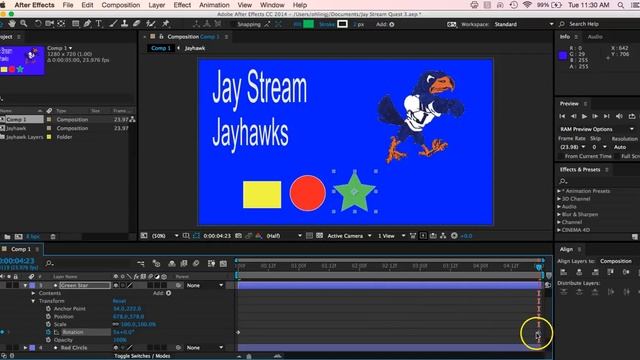The width and height of the screenshot is (640, 360).
Task: Click the Reset Exposure icon in viewer
Action: tap(454, 236)
